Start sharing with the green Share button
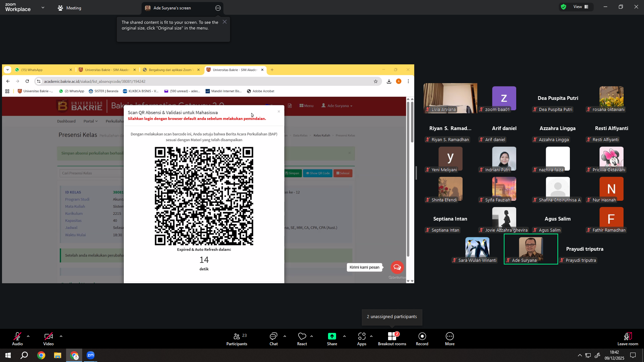Viewport: 644px width, 362px height. [332, 339]
